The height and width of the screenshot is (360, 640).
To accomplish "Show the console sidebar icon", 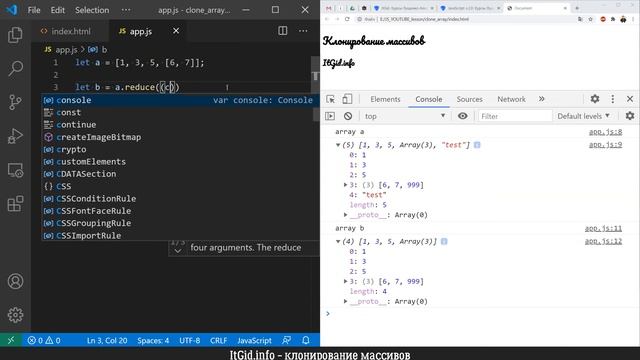I will pos(330,116).
